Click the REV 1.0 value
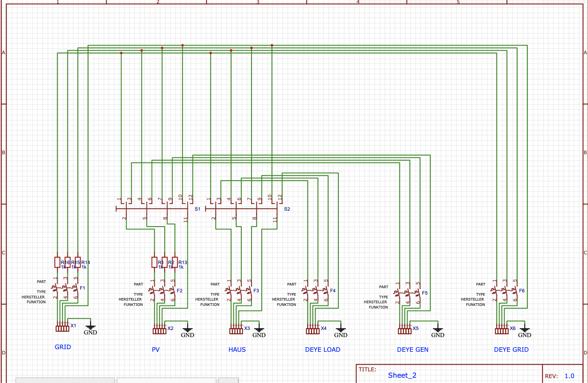 pos(569,376)
